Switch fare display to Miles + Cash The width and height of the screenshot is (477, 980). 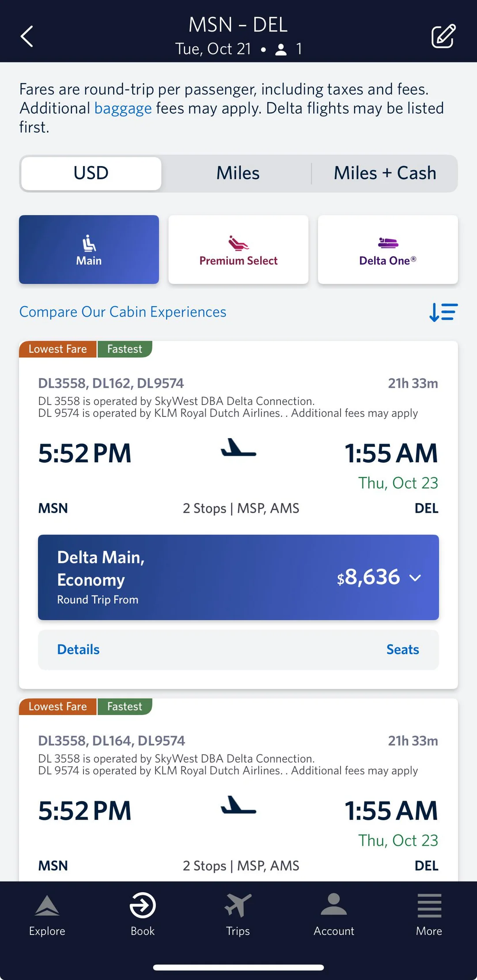[x=385, y=173]
